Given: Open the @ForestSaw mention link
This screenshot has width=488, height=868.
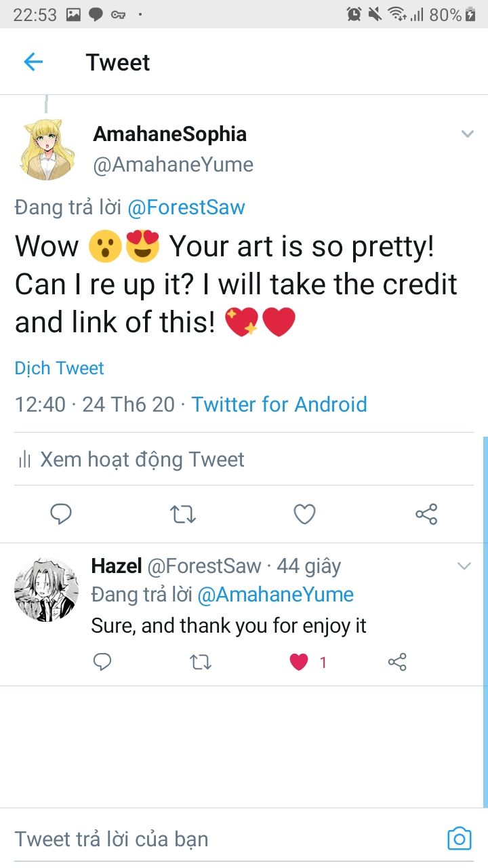Looking at the screenshot, I should point(186,208).
